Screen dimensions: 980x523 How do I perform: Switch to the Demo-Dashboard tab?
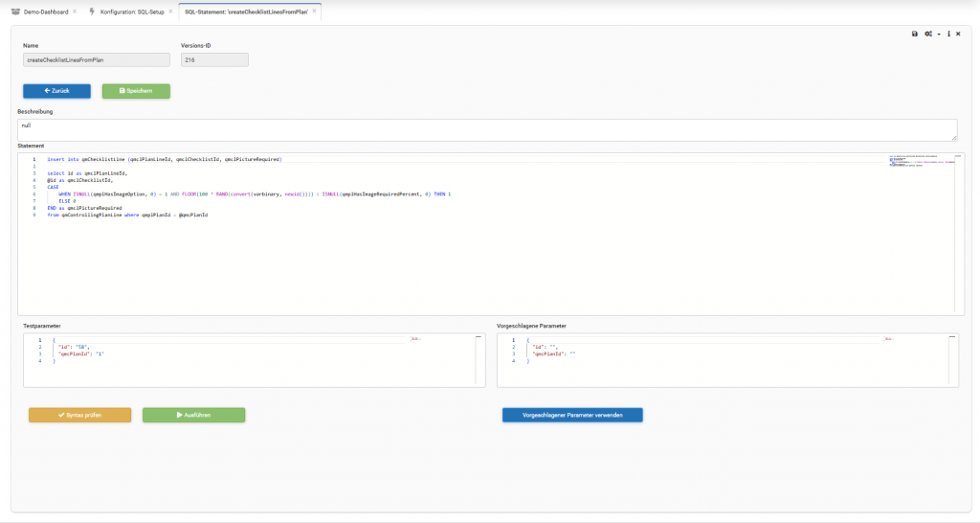pos(46,11)
